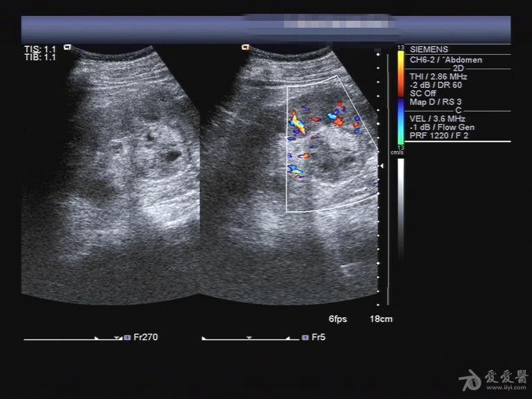Click the color Doppler velocity scale bar
Viewport: 532px width, 399px height.
pos(401,97)
